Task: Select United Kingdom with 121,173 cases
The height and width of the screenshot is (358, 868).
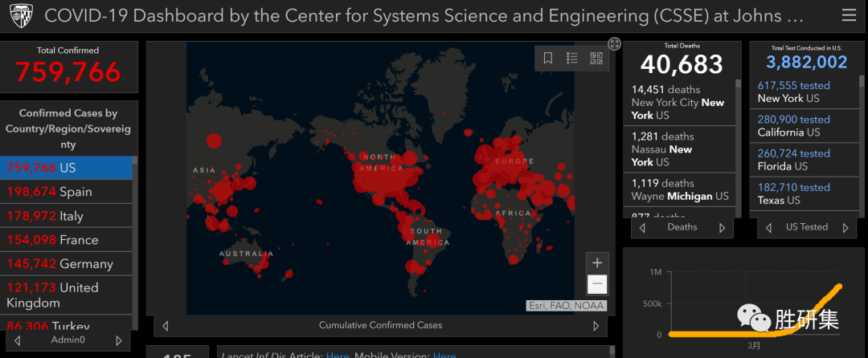Action: [x=67, y=295]
